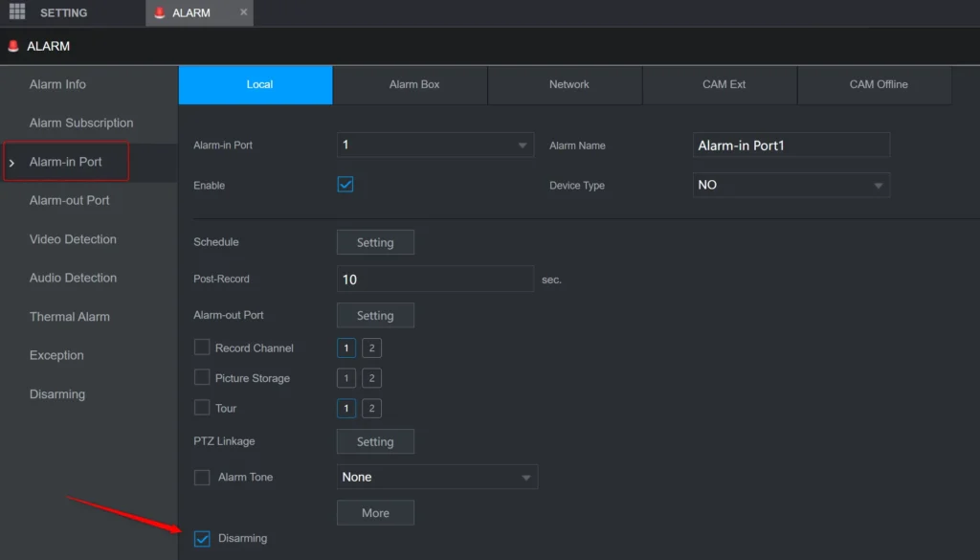Open the grid menu icon beside SETTING

[17, 11]
